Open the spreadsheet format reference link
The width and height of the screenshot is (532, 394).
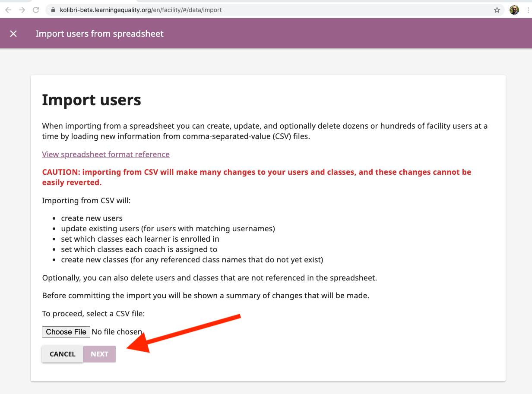click(106, 154)
